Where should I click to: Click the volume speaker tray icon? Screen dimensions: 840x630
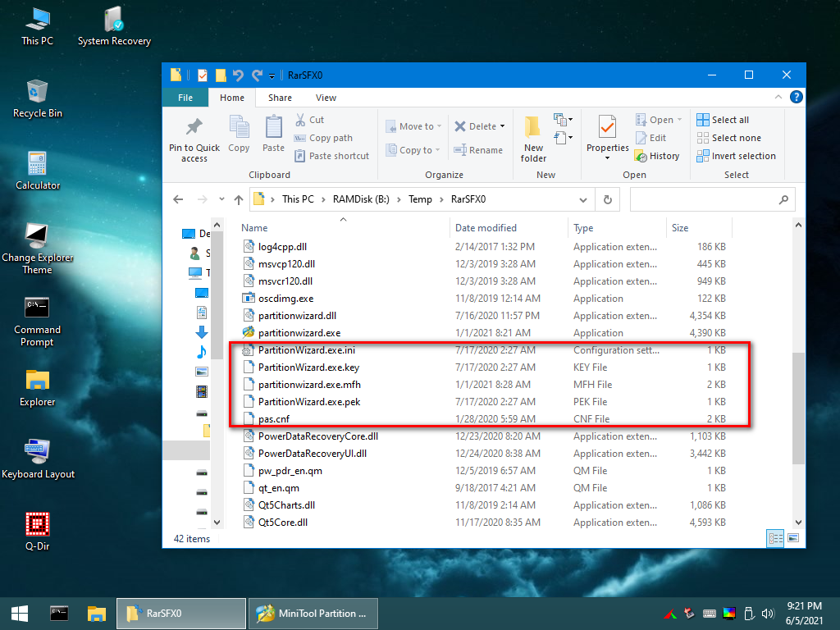[768, 614]
